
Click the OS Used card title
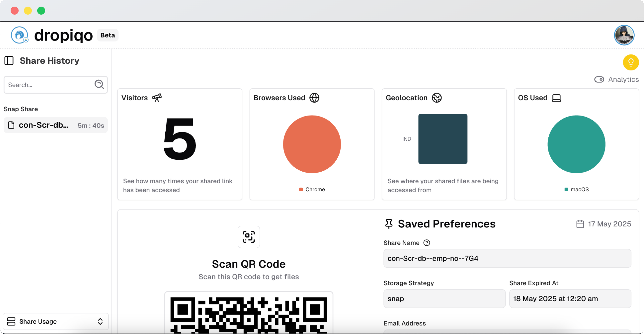(x=532, y=98)
